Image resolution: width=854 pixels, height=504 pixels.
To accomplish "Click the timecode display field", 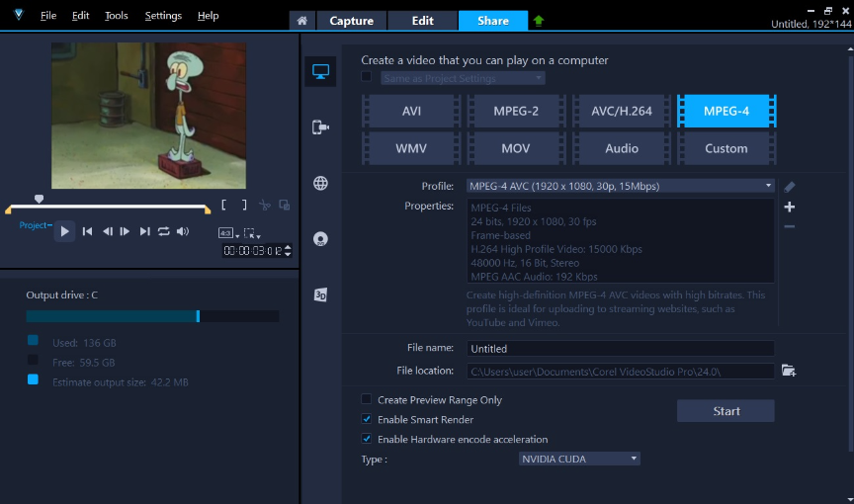I will [x=253, y=250].
